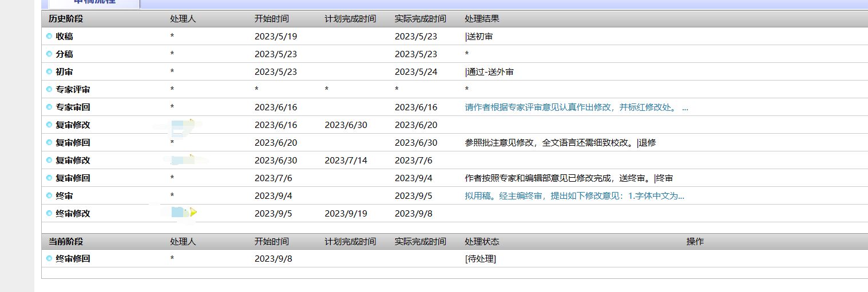Click yellow arrow icon in 终审修改 handler cell
Image resolution: width=868 pixels, height=292 pixels.
point(193,213)
